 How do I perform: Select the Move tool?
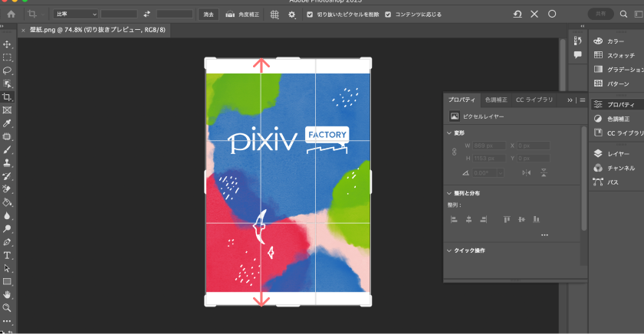tap(7, 44)
